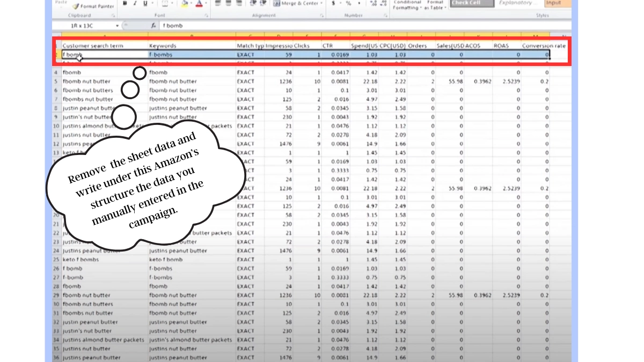Select keyword 'keto f bomb' in row 25
The image size is (644, 362).
click(192, 260)
